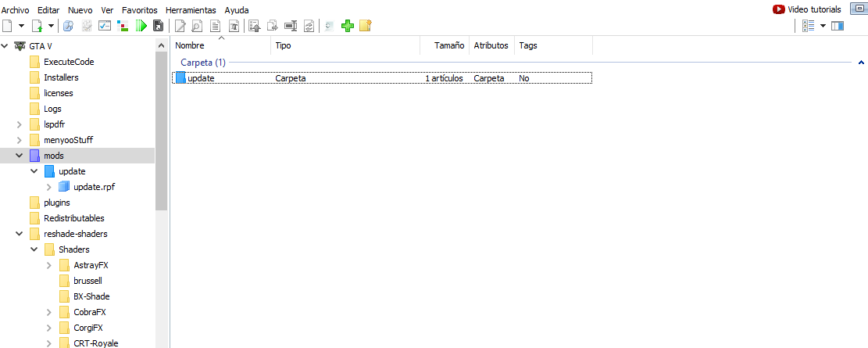Click the checklist window toolbar icon
This screenshot has width=868, height=348.
click(105, 26)
